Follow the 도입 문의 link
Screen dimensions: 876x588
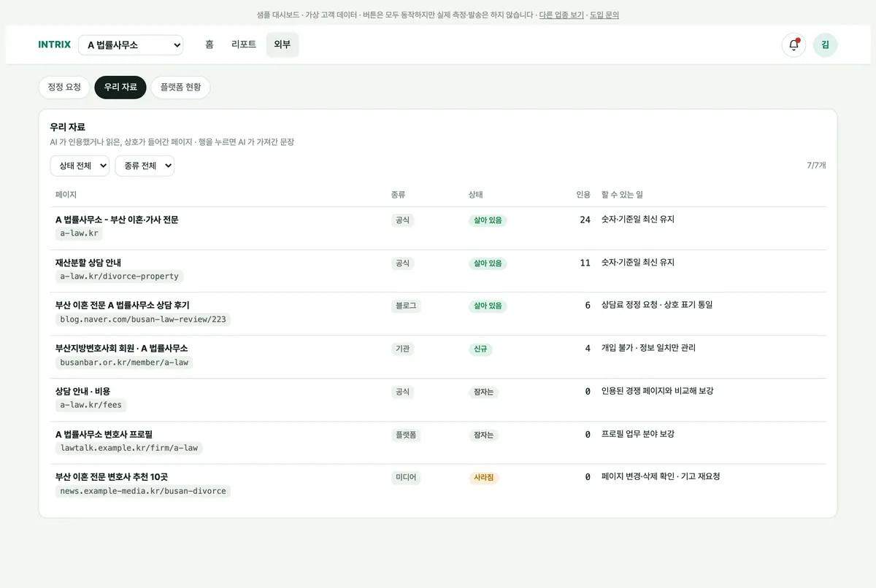pos(604,15)
